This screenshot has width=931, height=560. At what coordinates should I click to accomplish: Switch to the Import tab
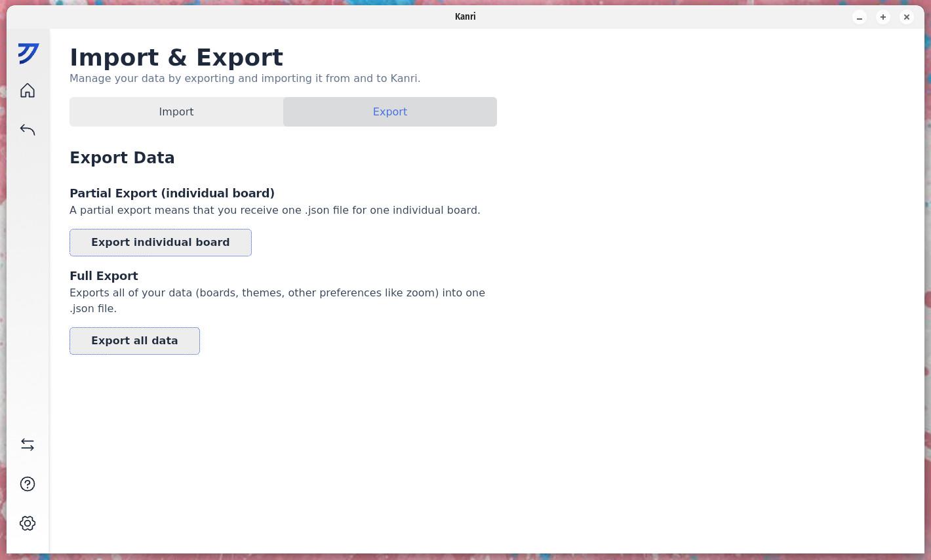pos(176,111)
